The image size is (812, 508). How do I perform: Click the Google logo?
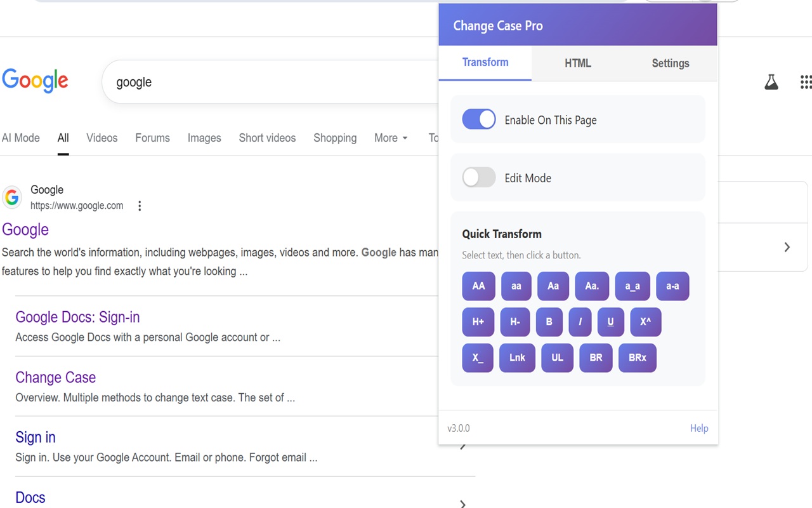pos(36,81)
